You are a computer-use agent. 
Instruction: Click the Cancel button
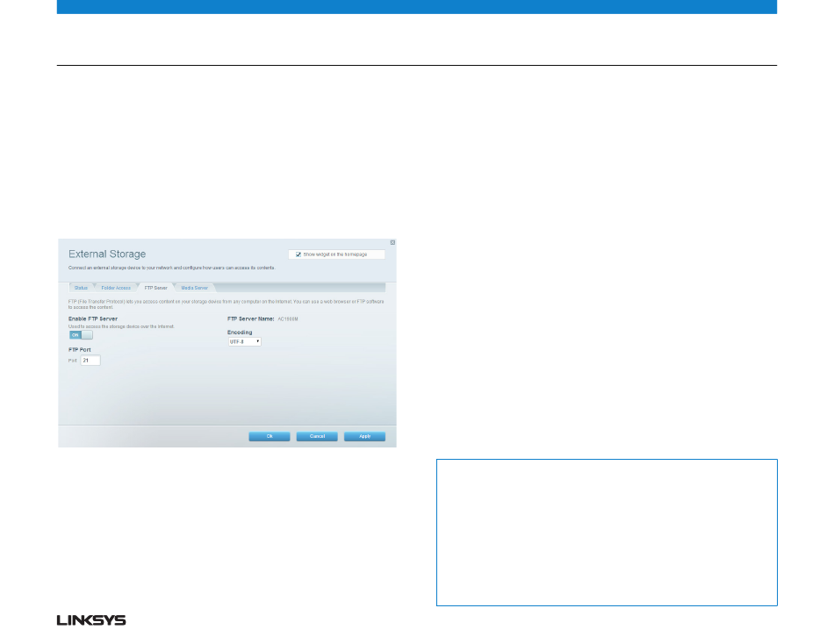coord(316,436)
